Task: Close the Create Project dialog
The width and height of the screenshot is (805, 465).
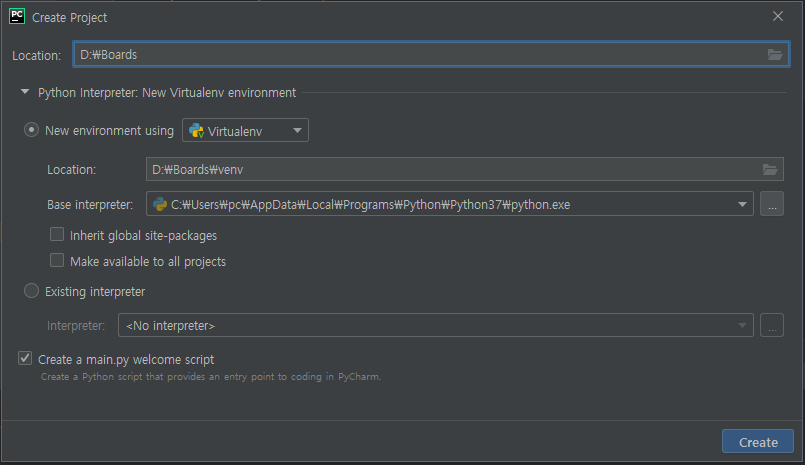Action: [778, 16]
